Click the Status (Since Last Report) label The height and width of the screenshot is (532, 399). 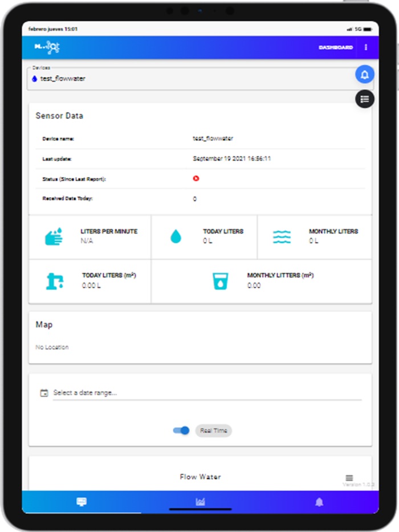(x=74, y=179)
